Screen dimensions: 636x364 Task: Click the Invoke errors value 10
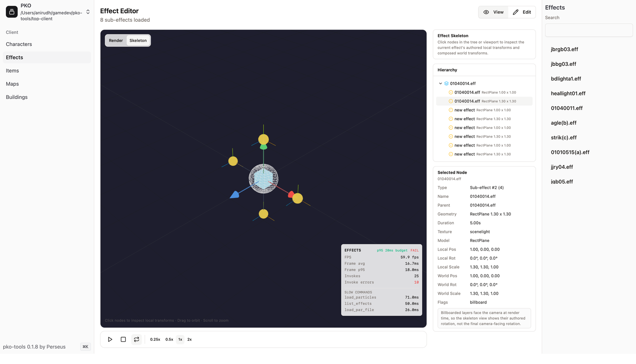416,282
